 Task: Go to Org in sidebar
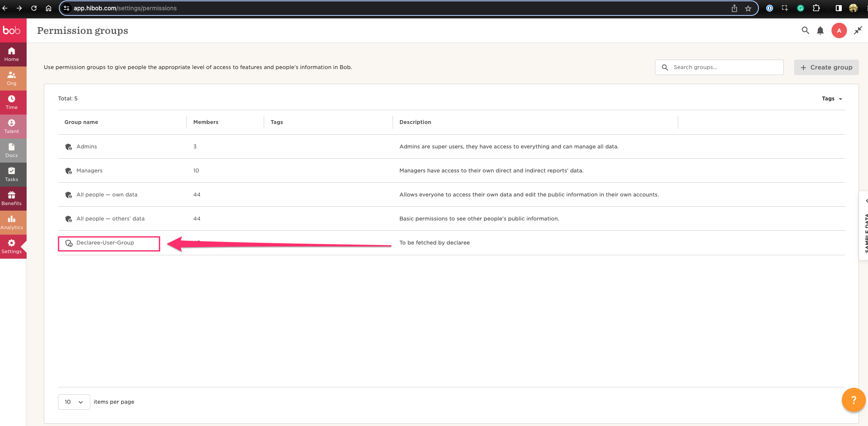(12, 78)
